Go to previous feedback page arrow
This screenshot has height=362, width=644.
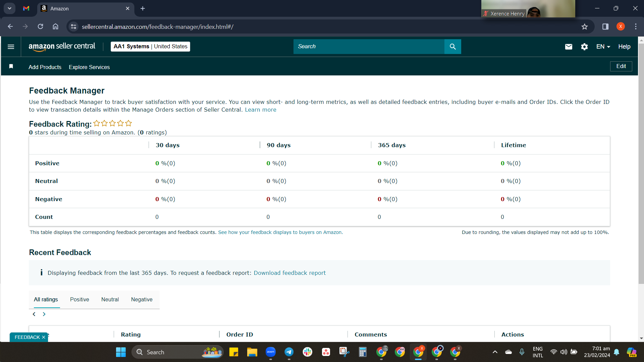pos(34,314)
